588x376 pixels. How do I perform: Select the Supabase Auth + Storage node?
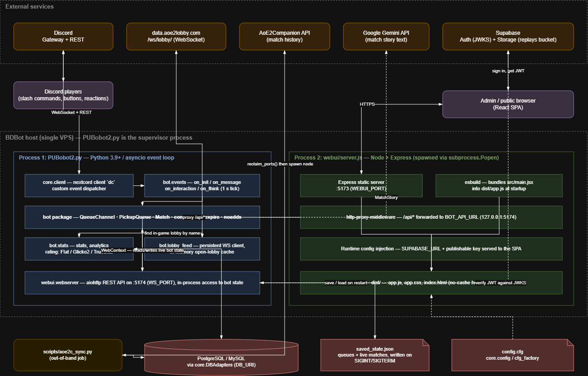(x=508, y=36)
